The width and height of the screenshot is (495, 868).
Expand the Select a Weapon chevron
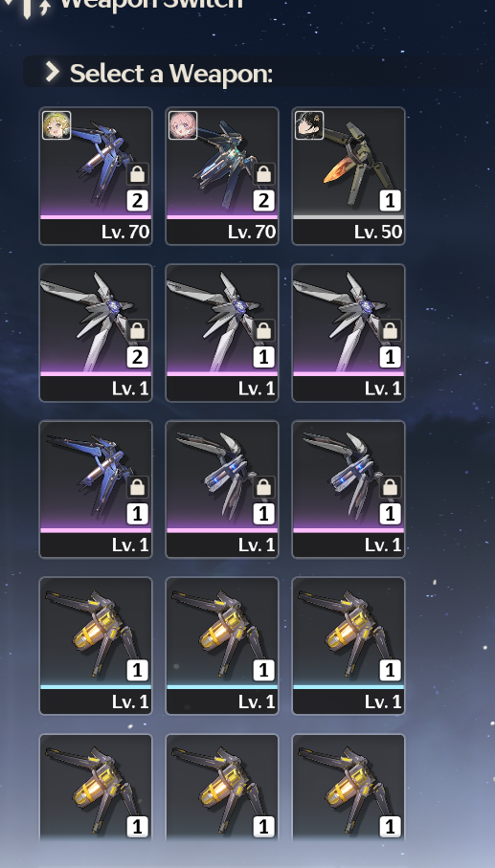(x=53, y=72)
